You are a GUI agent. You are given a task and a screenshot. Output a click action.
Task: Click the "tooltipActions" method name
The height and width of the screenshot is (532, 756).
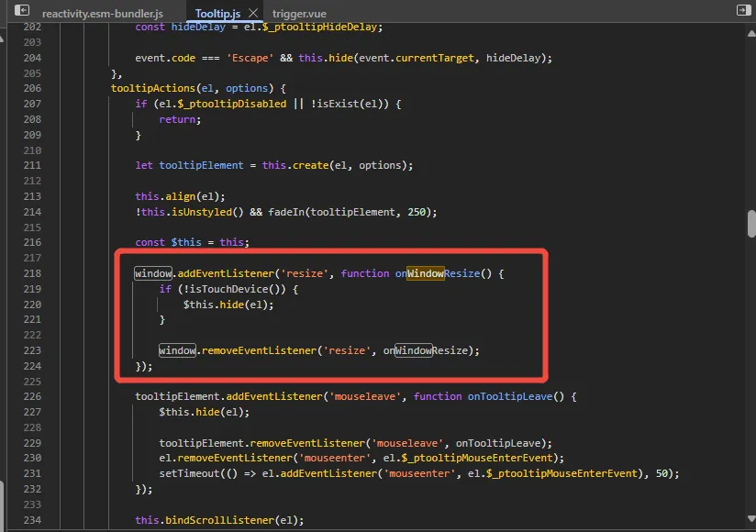[153, 88]
